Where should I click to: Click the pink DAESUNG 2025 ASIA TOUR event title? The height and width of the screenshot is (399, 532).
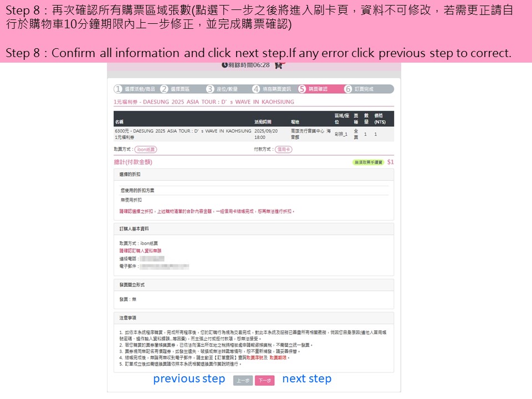pos(204,102)
